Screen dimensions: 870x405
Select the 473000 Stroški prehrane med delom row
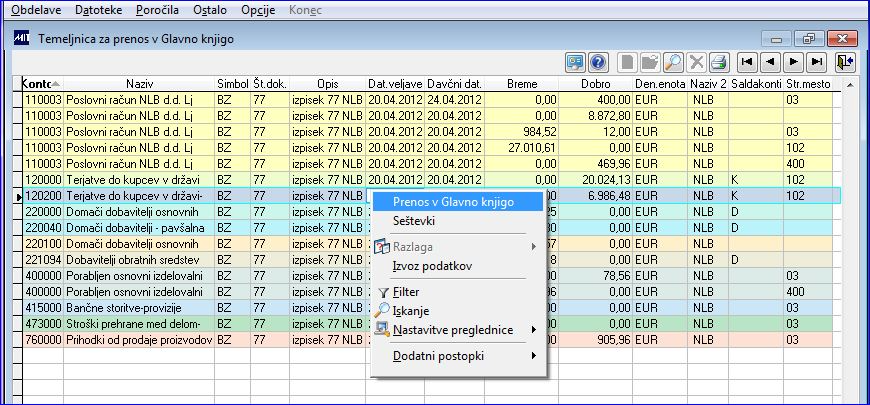427,323
